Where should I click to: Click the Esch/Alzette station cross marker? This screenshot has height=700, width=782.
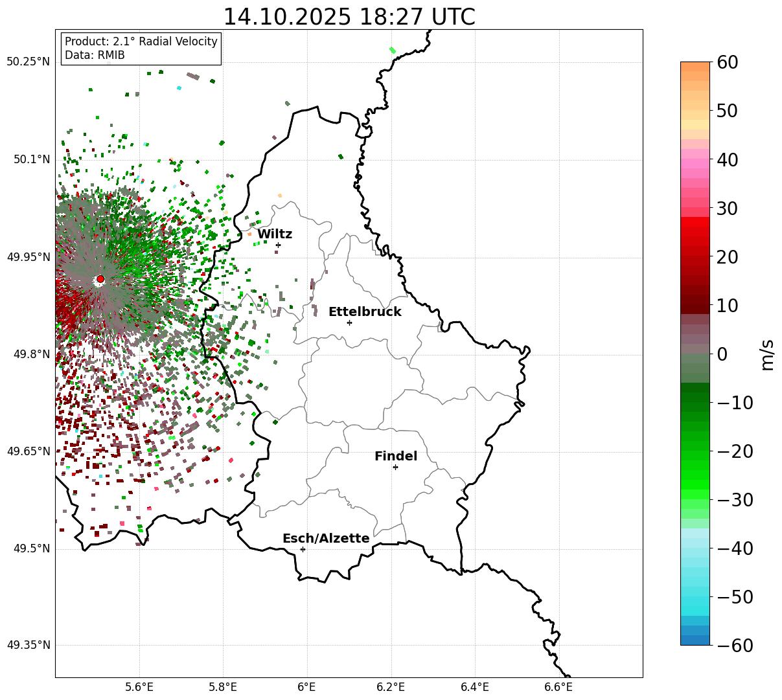pyautogui.click(x=303, y=549)
